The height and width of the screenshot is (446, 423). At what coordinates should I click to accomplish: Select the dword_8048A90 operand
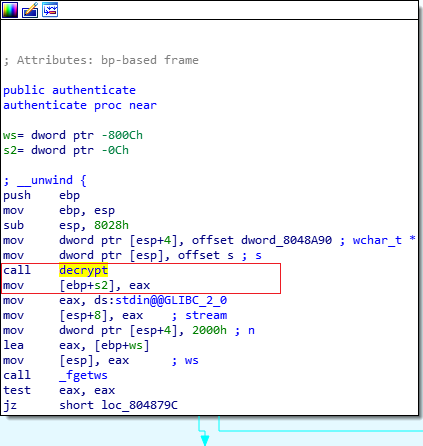pyautogui.click(x=286, y=240)
